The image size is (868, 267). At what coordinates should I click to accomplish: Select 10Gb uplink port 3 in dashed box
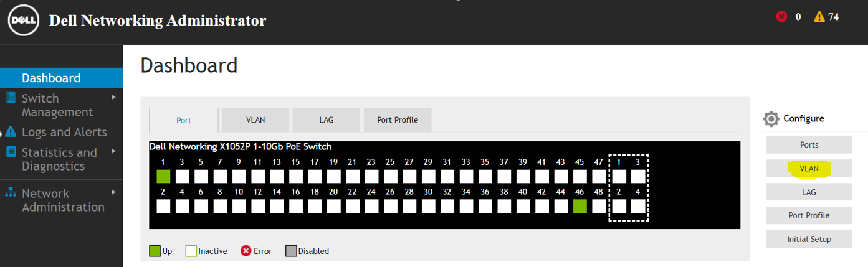637,176
